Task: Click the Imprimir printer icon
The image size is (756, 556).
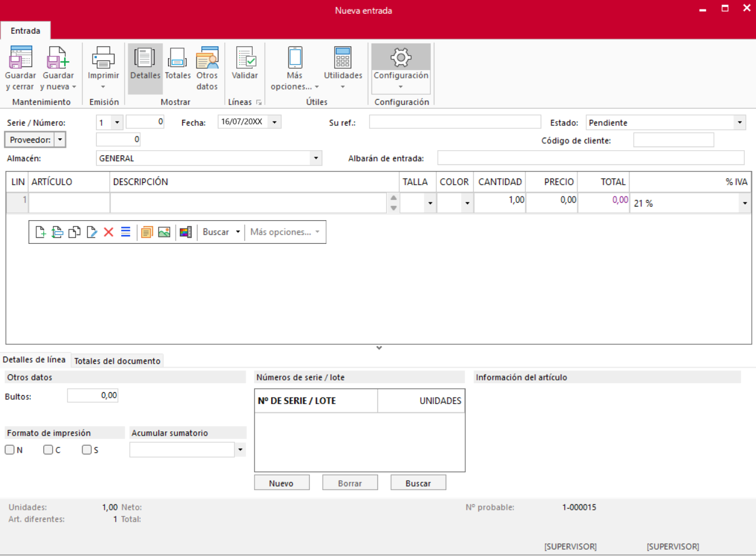Action: click(103, 58)
